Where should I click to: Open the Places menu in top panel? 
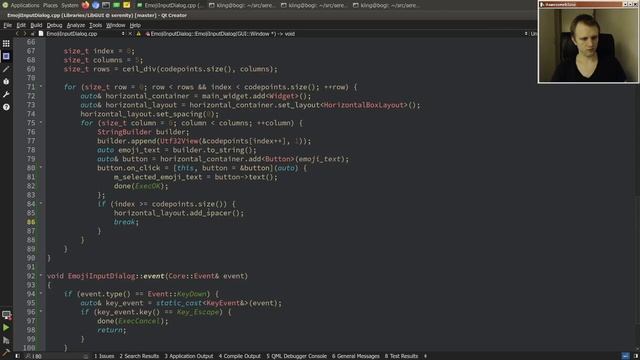pos(50,5)
